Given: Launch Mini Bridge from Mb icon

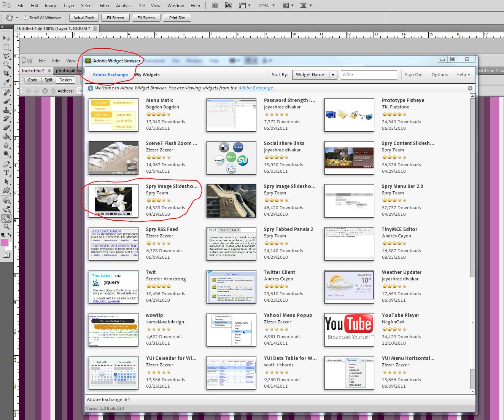Looking at the screenshot, I should 228,6.
